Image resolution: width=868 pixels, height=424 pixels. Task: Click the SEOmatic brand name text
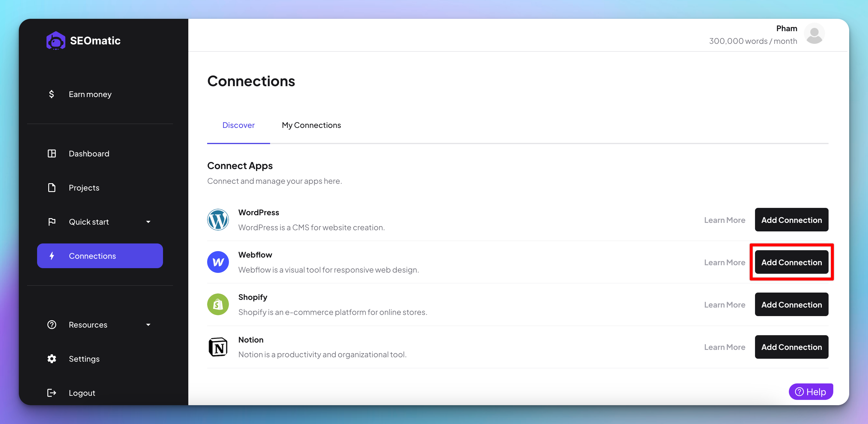click(x=95, y=41)
